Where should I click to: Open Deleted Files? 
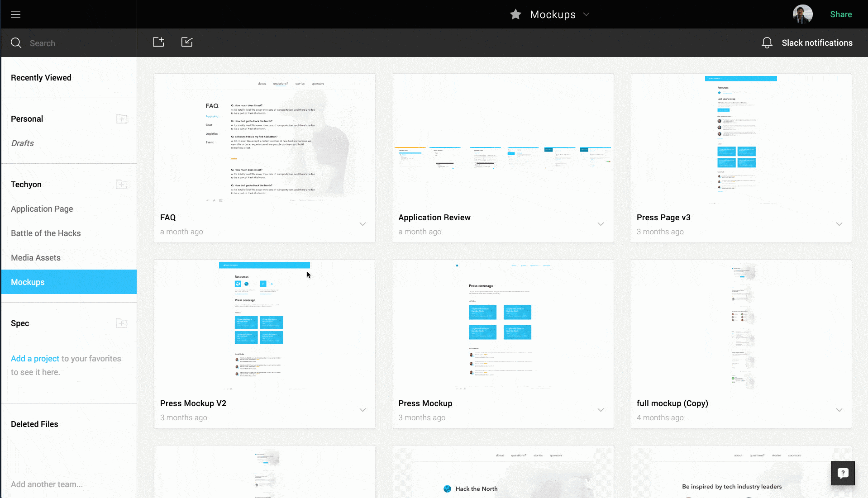coord(34,424)
